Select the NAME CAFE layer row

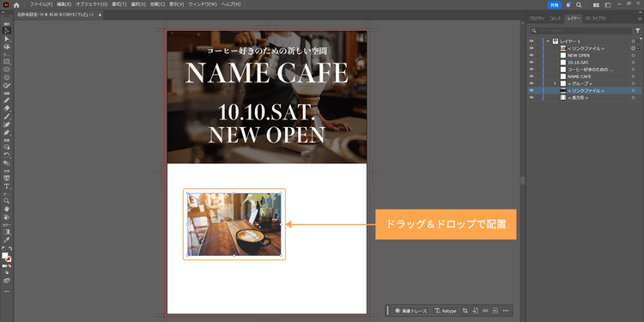585,76
